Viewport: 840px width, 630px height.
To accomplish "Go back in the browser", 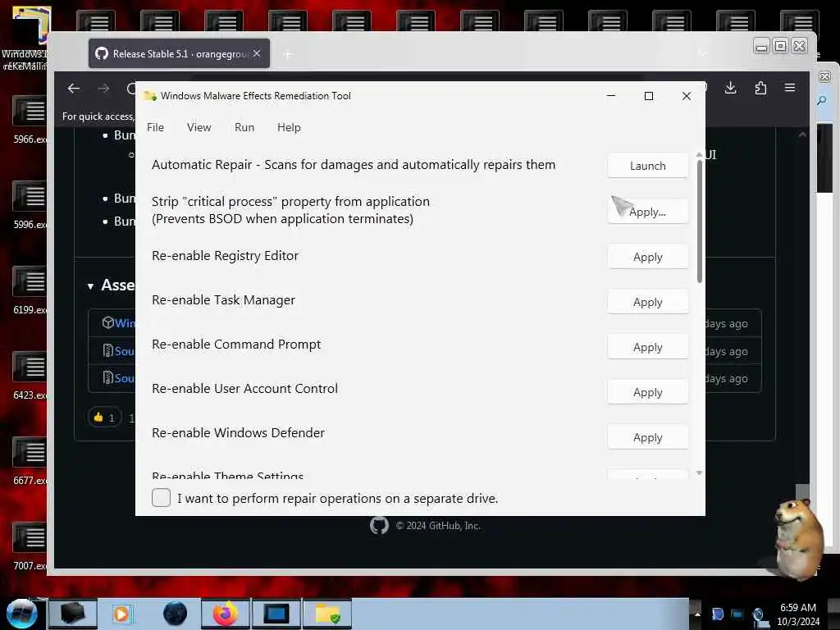I will tap(74, 89).
